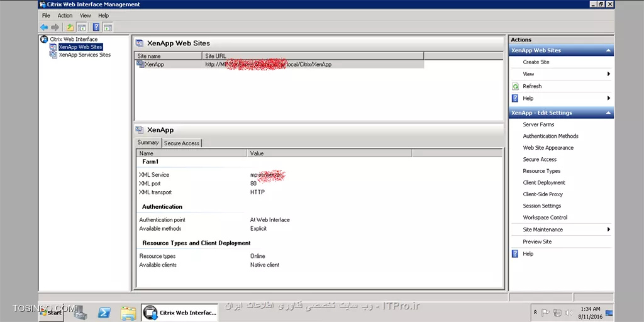Select the 'Online' resource types value

coord(257,257)
